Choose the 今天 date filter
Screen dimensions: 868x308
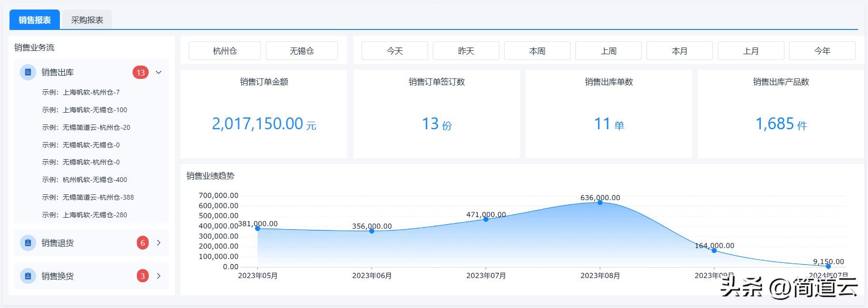(394, 51)
